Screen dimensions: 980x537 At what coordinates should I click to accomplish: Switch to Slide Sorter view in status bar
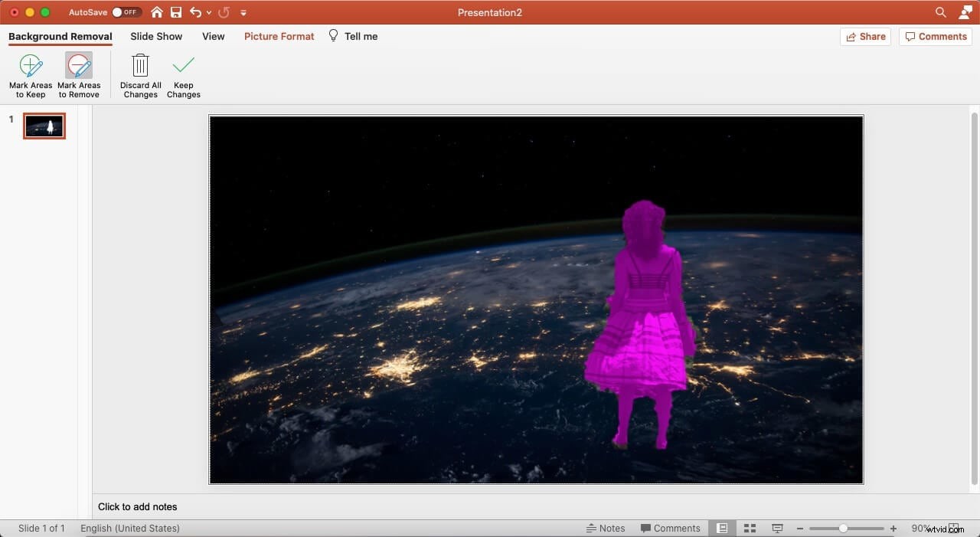coord(750,528)
